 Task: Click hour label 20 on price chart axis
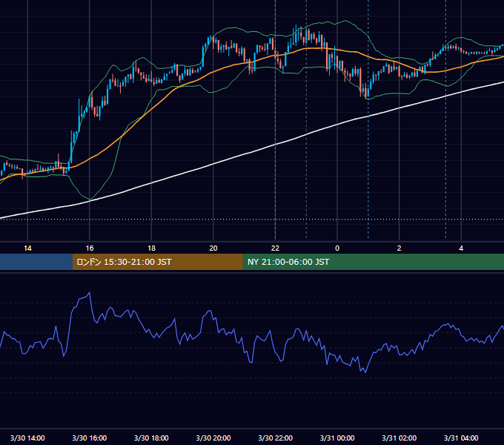click(x=213, y=248)
